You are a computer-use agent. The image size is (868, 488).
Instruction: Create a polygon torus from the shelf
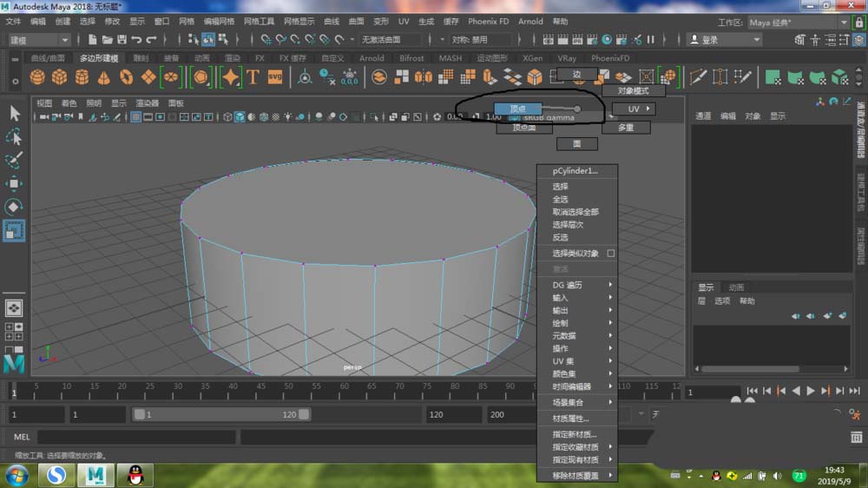(126, 76)
